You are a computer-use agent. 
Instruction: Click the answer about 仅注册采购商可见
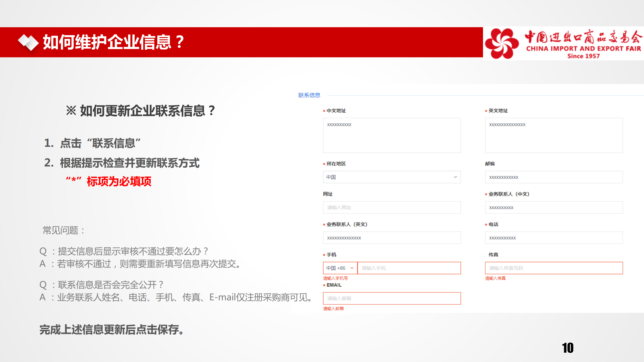pyautogui.click(x=185, y=297)
